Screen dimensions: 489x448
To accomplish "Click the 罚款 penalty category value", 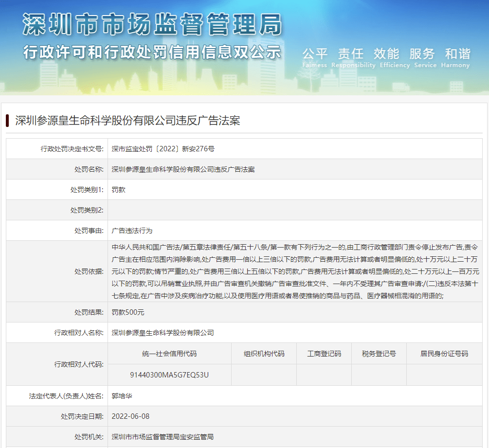I will [x=119, y=190].
